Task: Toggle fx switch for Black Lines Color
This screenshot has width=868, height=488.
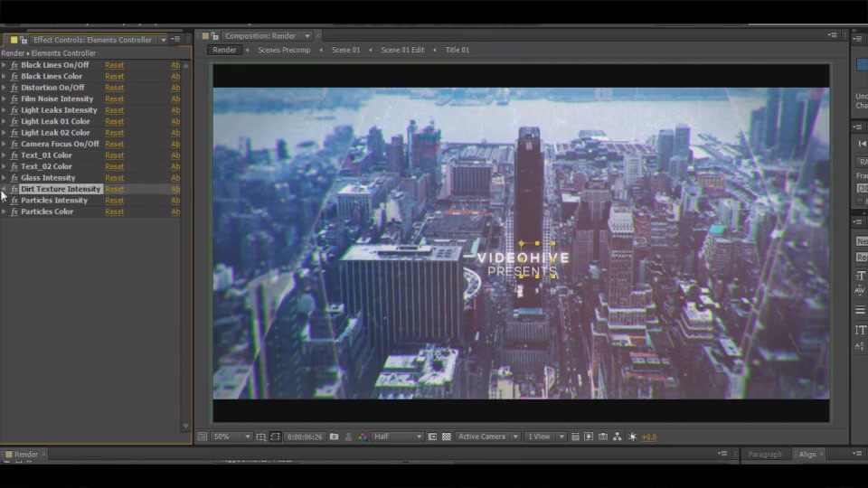Action: tap(14, 76)
